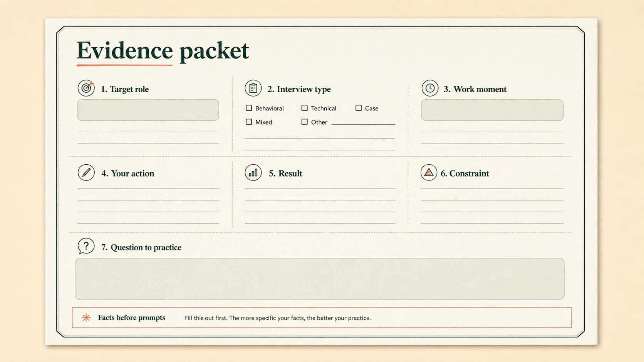The image size is (644, 362).
Task: Click the clock icon beside Work moment
Action: (x=430, y=88)
